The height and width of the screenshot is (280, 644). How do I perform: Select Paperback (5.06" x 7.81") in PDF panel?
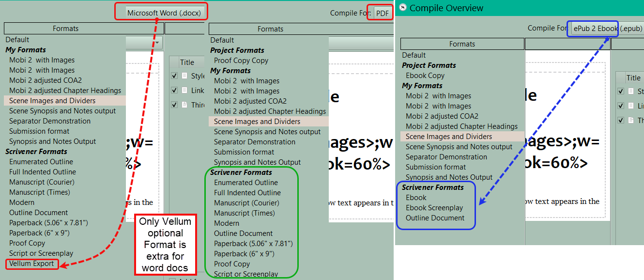click(253, 244)
